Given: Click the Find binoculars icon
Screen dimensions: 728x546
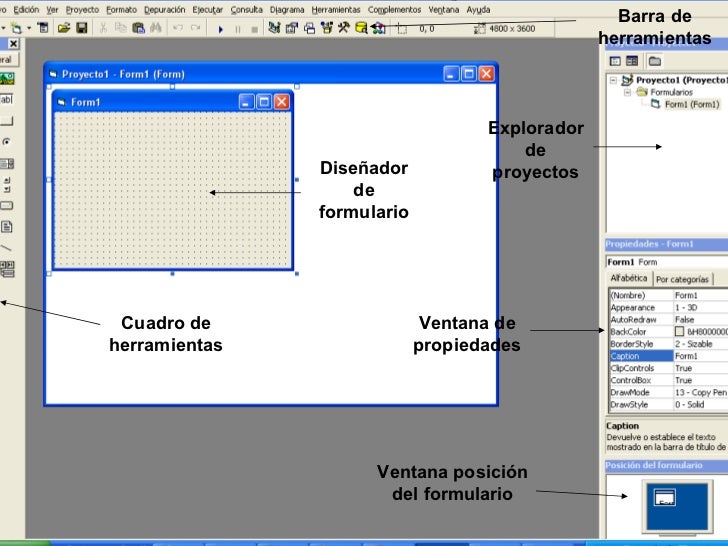Looking at the screenshot, I should [x=156, y=28].
